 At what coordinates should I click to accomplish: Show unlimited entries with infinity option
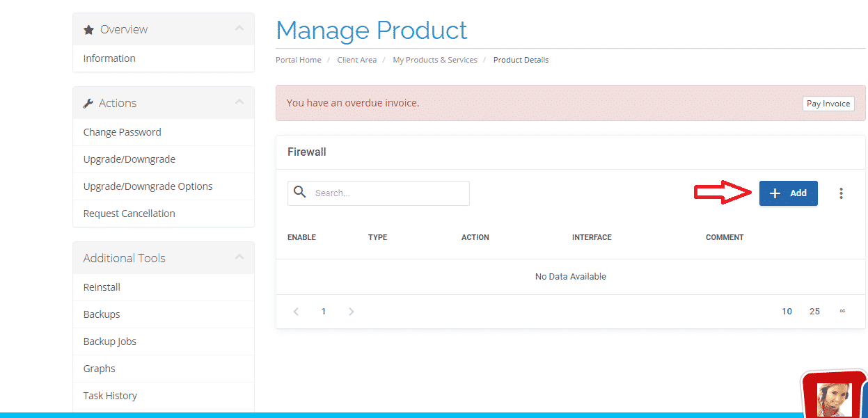coord(842,312)
